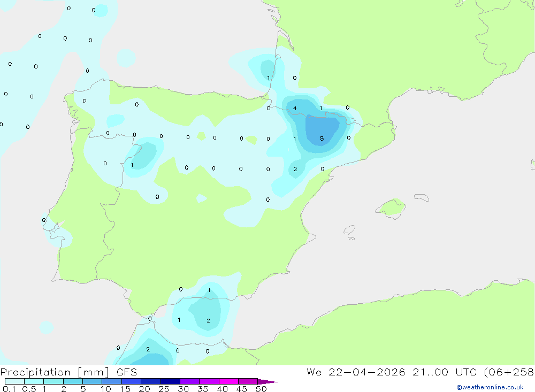Click the 15–20 mm legend swatch
535x392 pixels.
[131, 381]
